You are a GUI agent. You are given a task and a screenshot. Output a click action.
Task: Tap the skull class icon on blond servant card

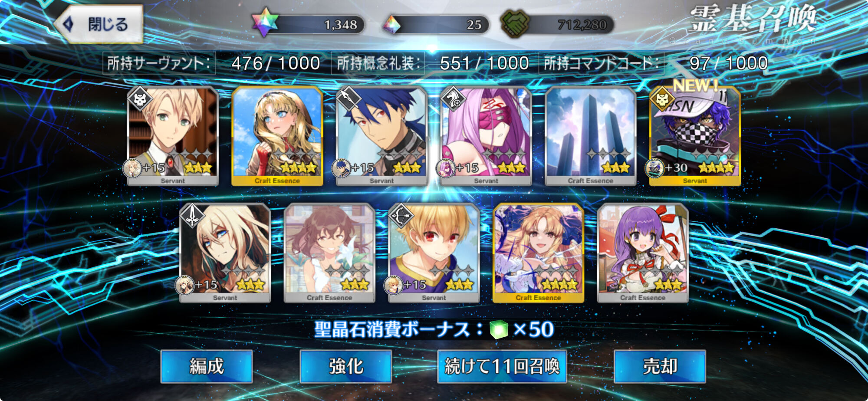(140, 99)
